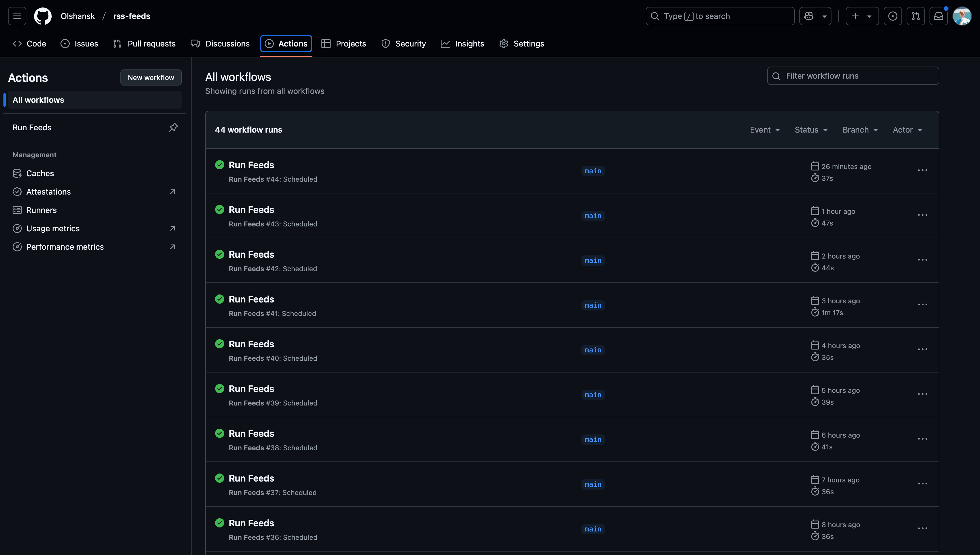Screen dimensions: 980x555
Task: Click the New workflow button
Action: (x=151, y=77)
